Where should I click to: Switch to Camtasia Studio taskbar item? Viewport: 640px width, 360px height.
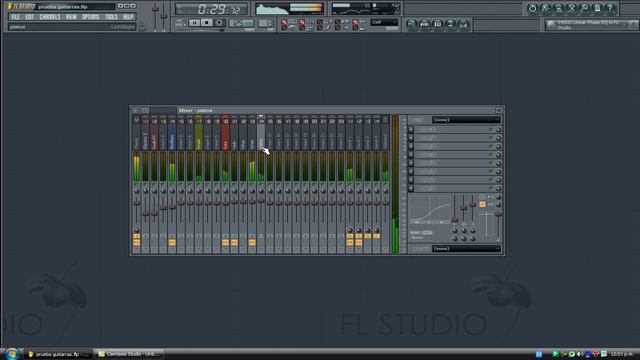click(128, 354)
